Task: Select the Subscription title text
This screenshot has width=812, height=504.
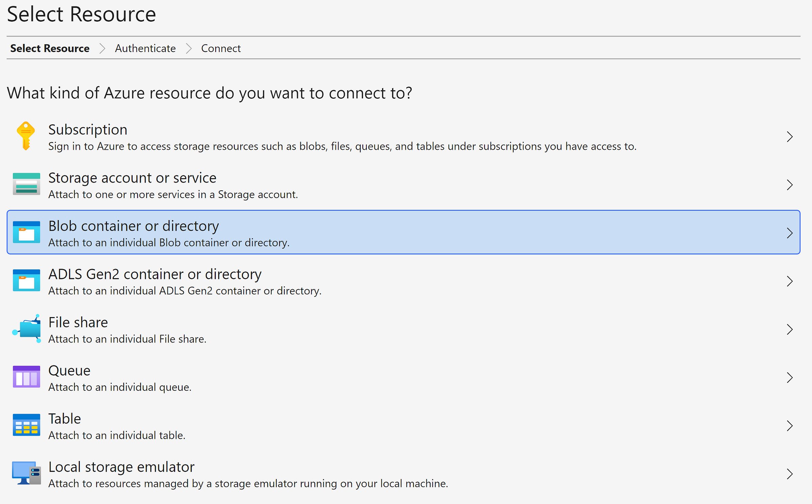Action: (88, 130)
